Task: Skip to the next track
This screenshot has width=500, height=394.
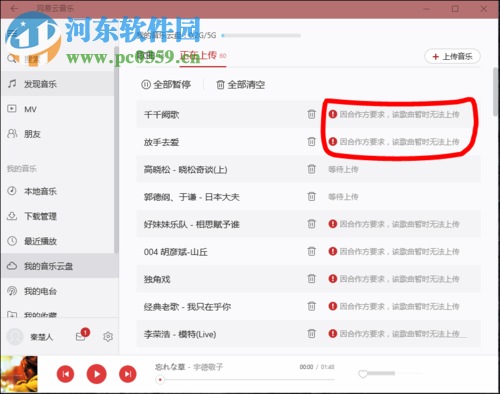Action: [128, 374]
